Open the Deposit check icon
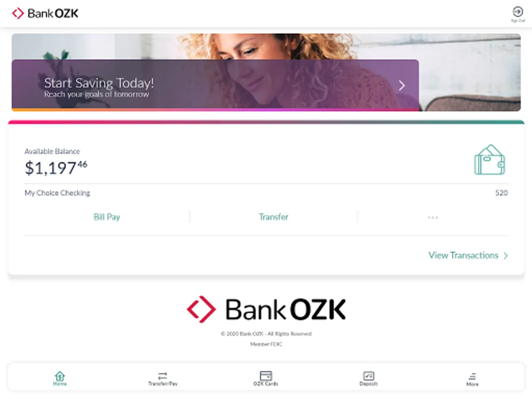This screenshot has height=399, width=532. tap(368, 376)
